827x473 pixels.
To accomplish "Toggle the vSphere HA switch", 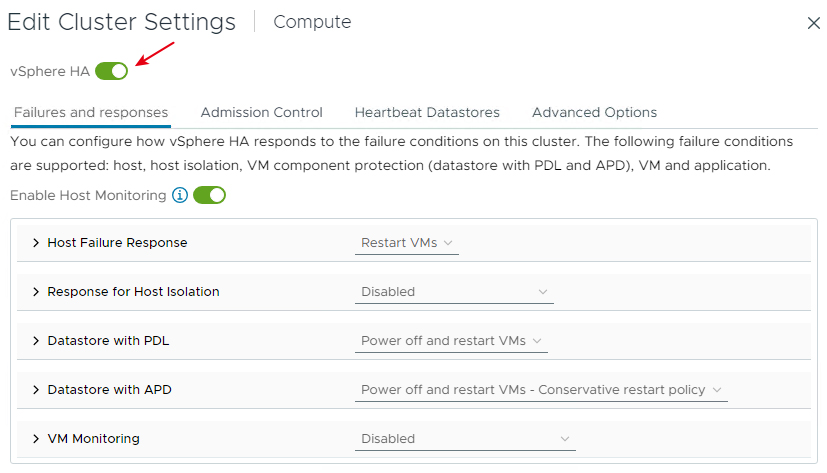I will (111, 71).
